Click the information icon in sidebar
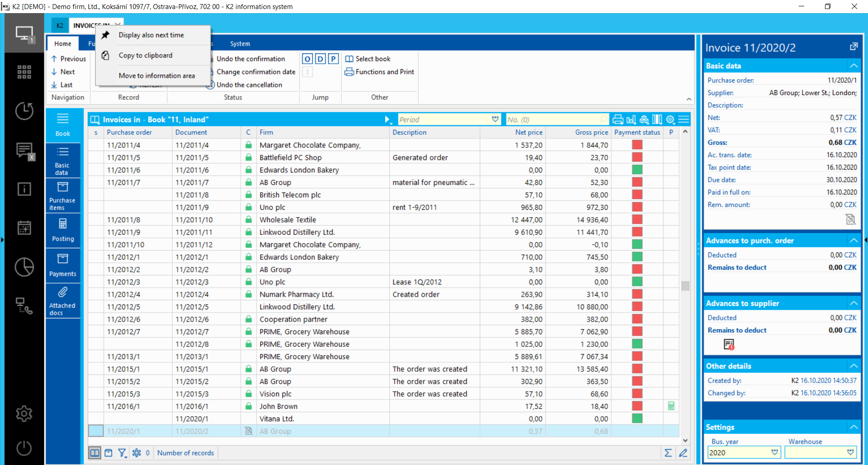The image size is (868, 465). tap(24, 189)
